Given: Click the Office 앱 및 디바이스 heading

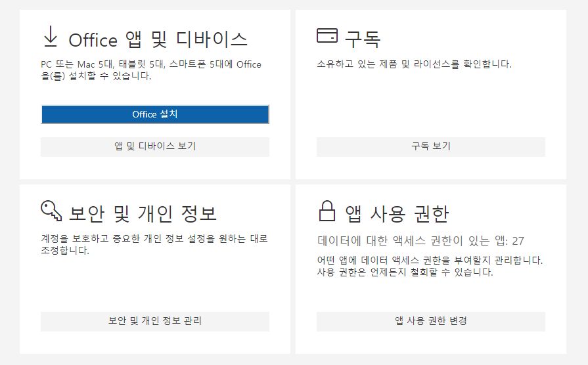Looking at the screenshot, I should point(158,39).
